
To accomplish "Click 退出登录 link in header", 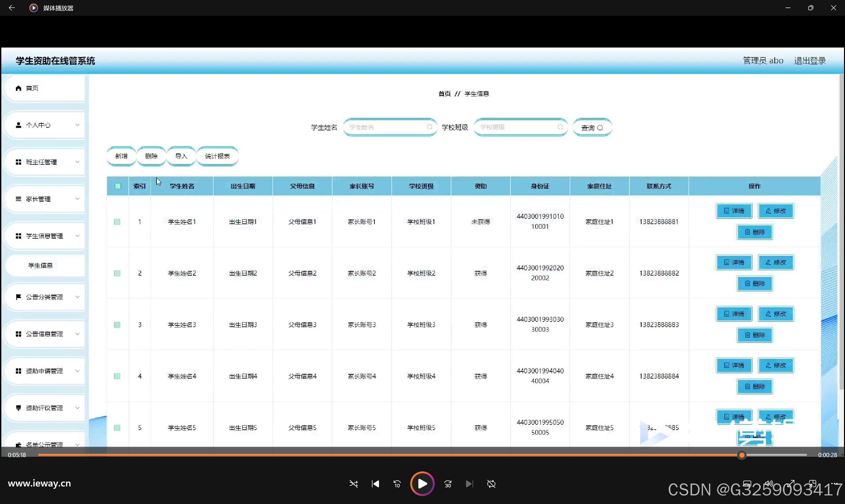I will click(810, 61).
